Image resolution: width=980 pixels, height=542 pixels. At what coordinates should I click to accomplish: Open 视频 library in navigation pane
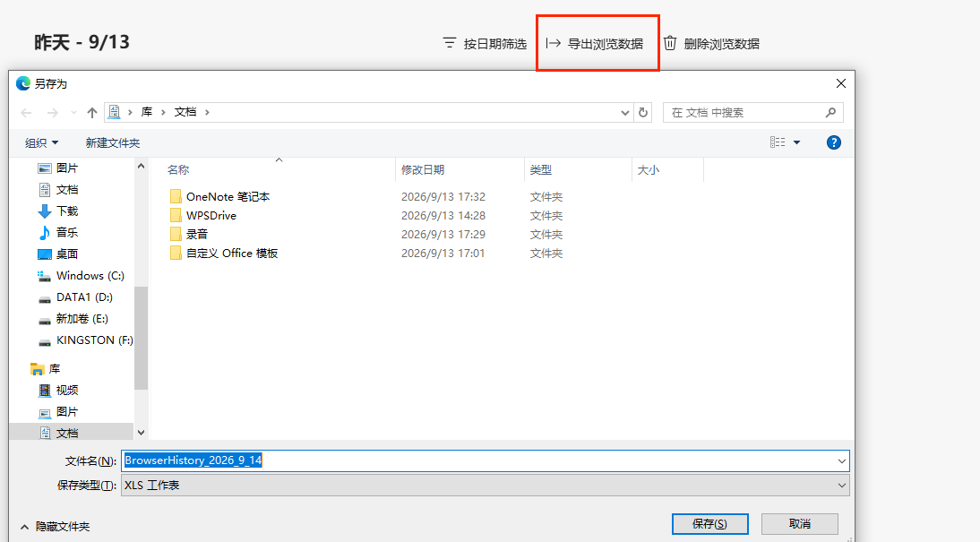click(x=58, y=390)
